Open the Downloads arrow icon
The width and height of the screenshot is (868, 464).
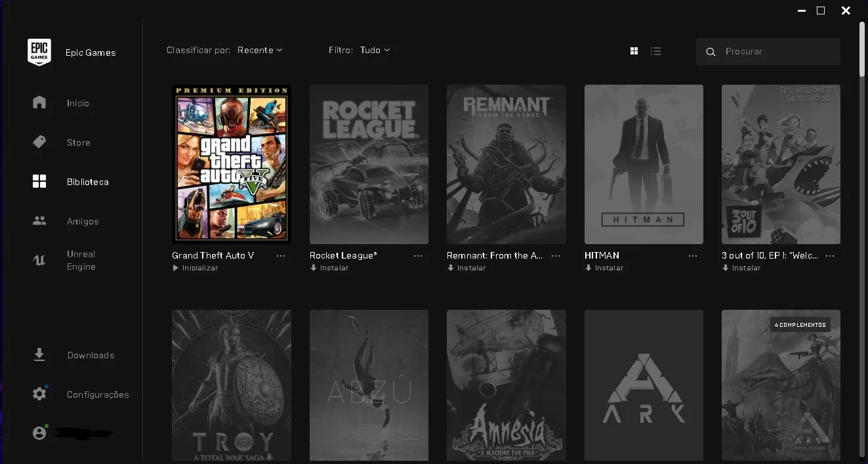[39, 355]
